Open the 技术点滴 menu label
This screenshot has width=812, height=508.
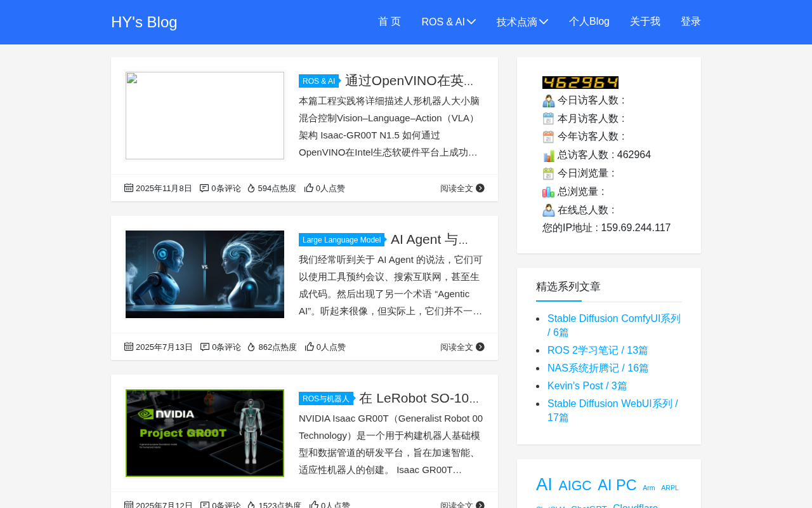pos(517,22)
